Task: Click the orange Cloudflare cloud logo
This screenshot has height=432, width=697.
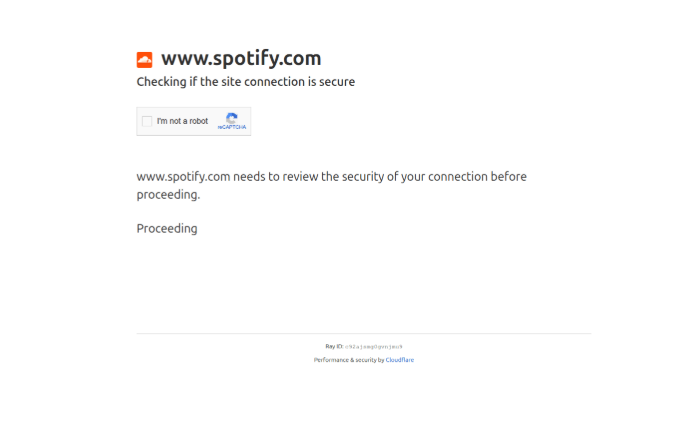Action: 144,60
